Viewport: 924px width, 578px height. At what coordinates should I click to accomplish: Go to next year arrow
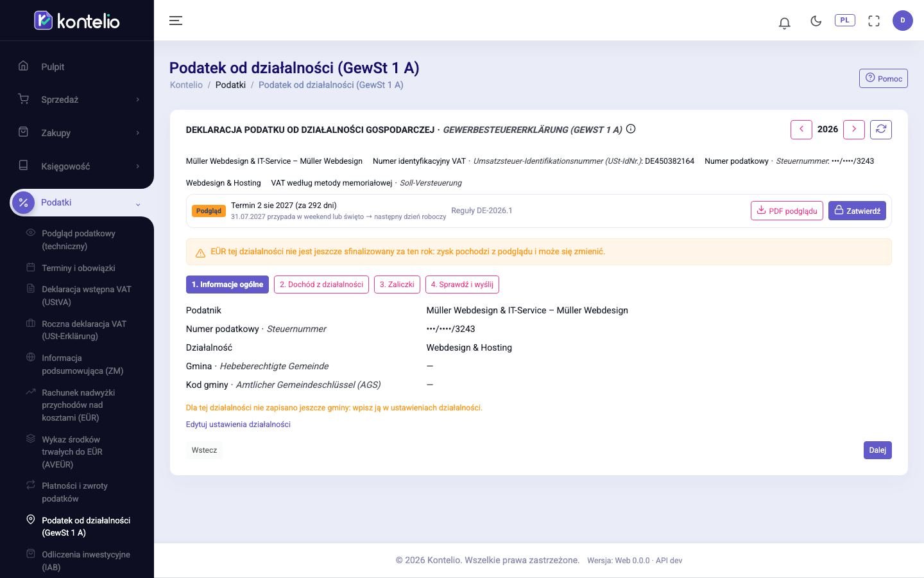coord(854,129)
